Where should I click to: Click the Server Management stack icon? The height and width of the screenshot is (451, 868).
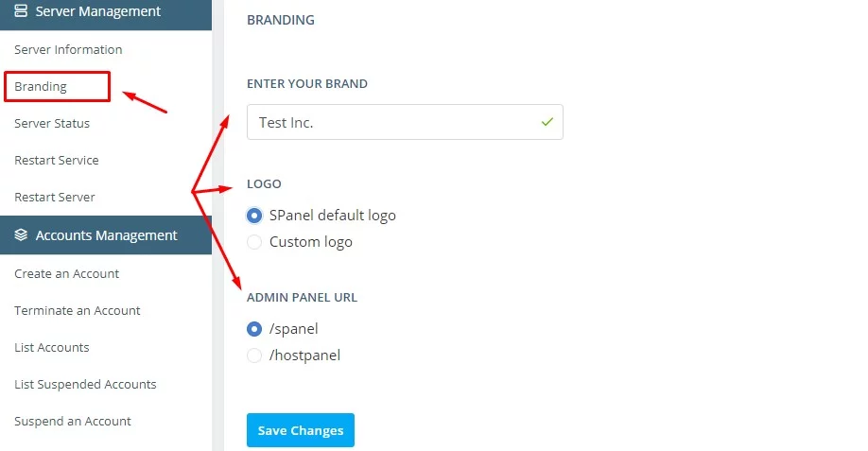tap(21, 10)
